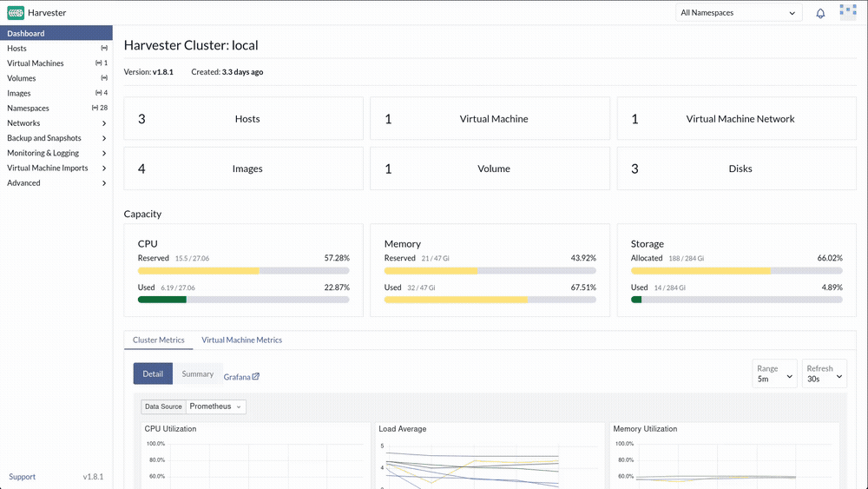Click the 1 Volume card

(490, 169)
